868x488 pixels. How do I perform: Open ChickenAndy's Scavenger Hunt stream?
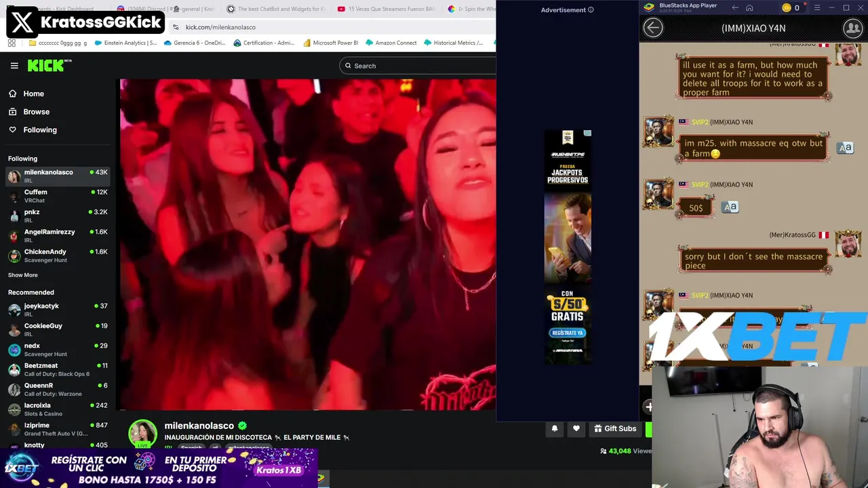pyautogui.click(x=58, y=256)
